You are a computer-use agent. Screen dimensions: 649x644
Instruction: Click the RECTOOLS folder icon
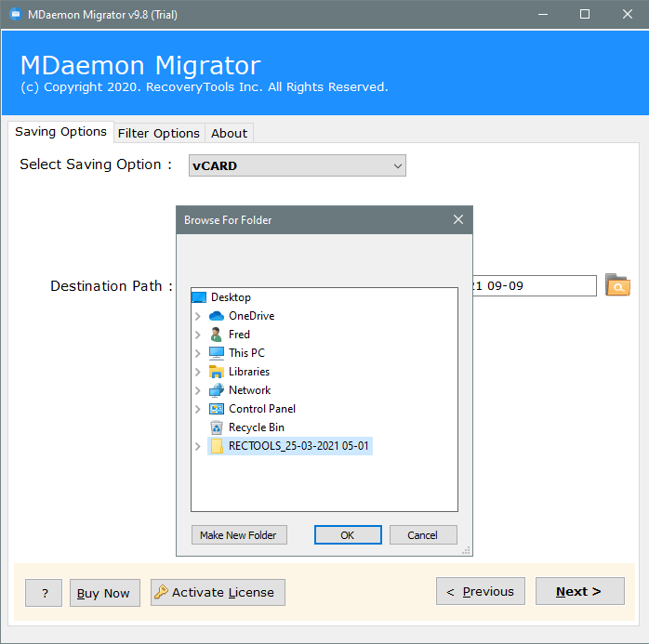coord(217,446)
